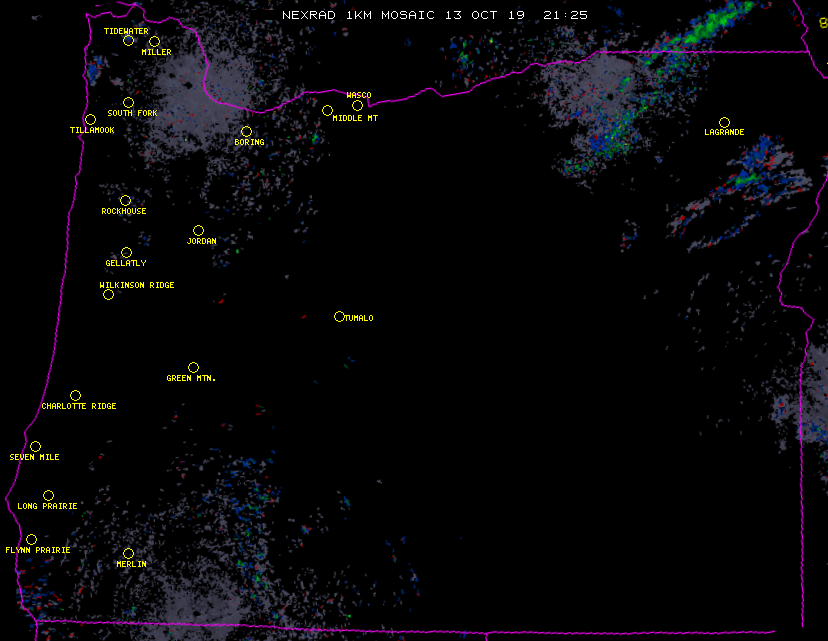Select the Flynn Prairie circle marker
The width and height of the screenshot is (828, 641).
(31, 539)
